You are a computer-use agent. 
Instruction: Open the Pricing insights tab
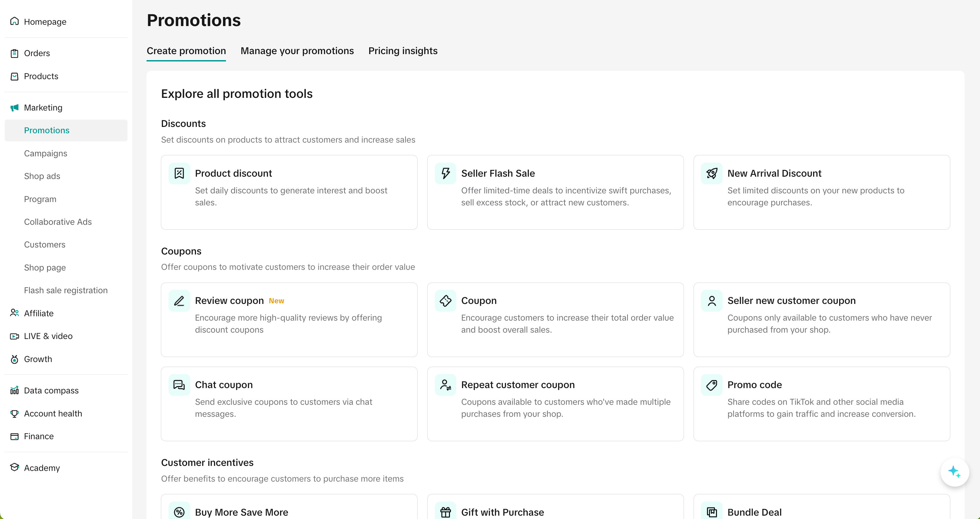coord(403,51)
